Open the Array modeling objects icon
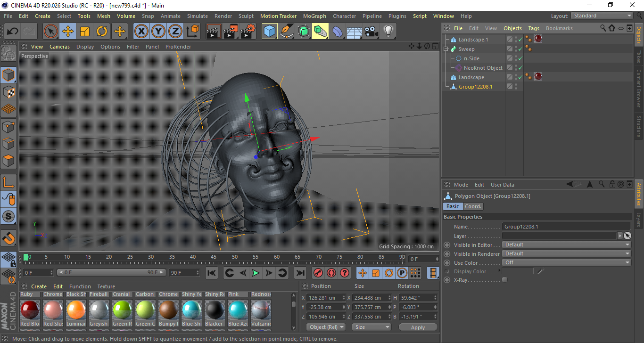Viewport: 644px width, 343px height. point(321,32)
